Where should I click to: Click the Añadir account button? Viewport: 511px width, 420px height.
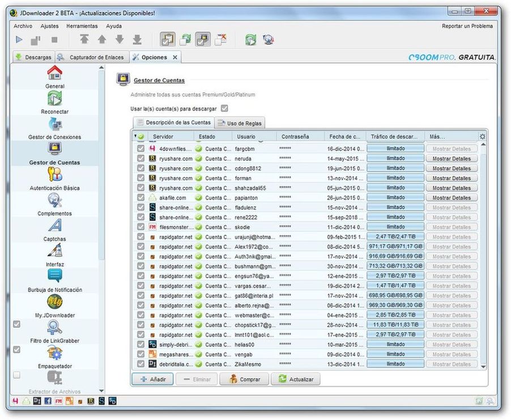pyautogui.click(x=152, y=379)
